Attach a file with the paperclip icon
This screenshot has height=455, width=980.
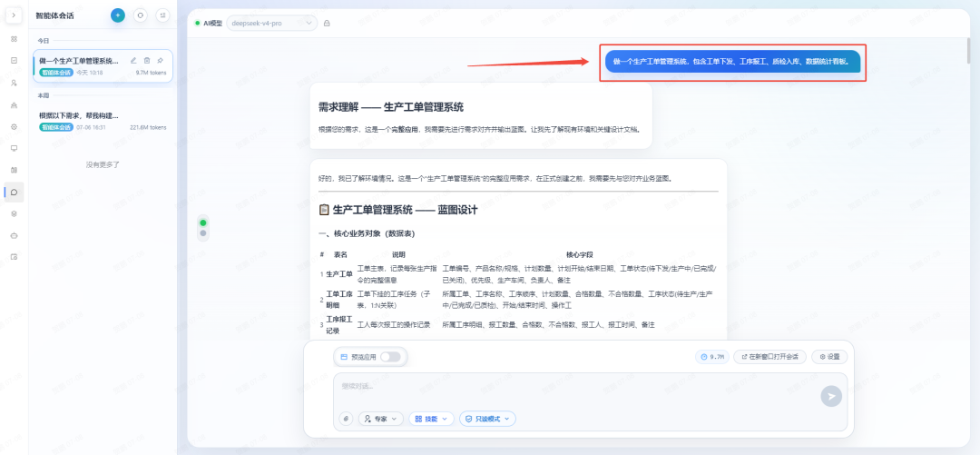click(x=347, y=419)
